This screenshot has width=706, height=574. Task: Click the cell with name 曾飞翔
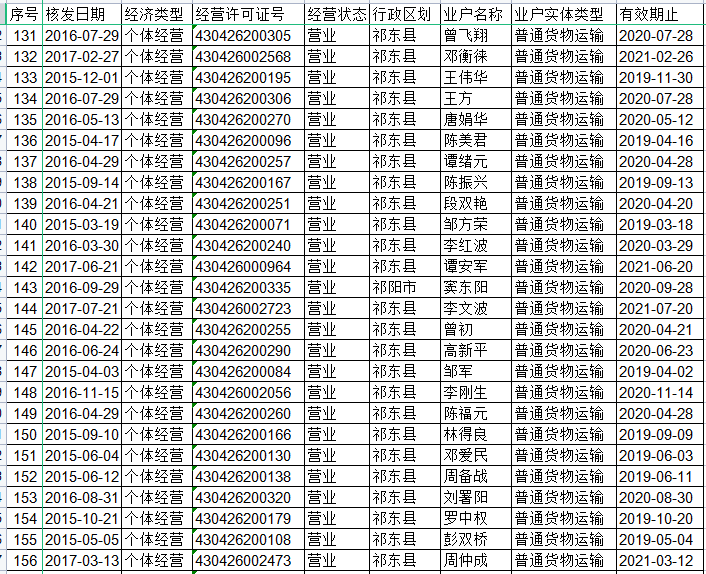465,35
